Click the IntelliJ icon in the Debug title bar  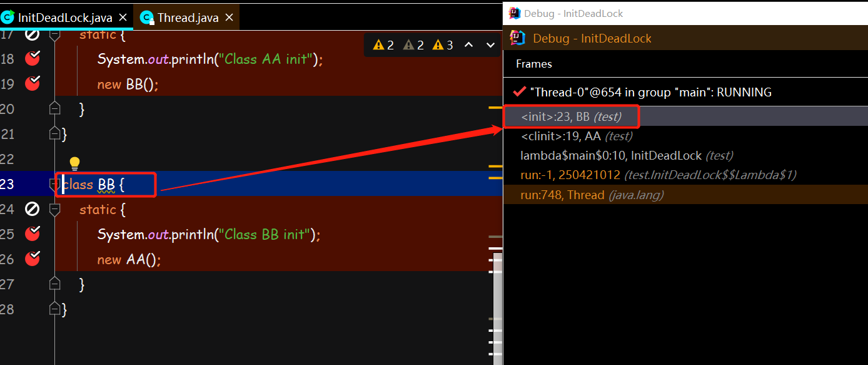(x=515, y=13)
